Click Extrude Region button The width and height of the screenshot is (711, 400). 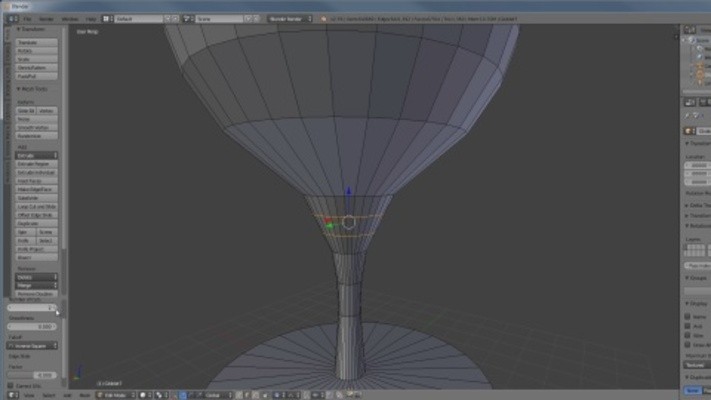click(x=36, y=164)
